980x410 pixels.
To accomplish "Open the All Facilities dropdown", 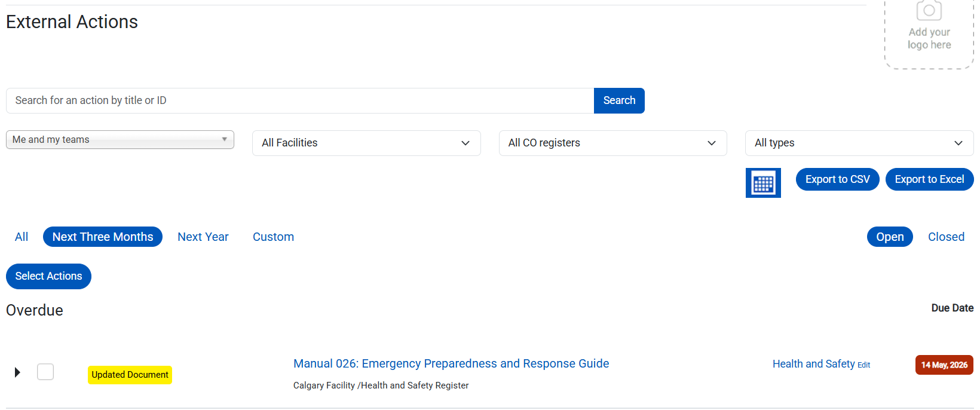I will tap(366, 143).
